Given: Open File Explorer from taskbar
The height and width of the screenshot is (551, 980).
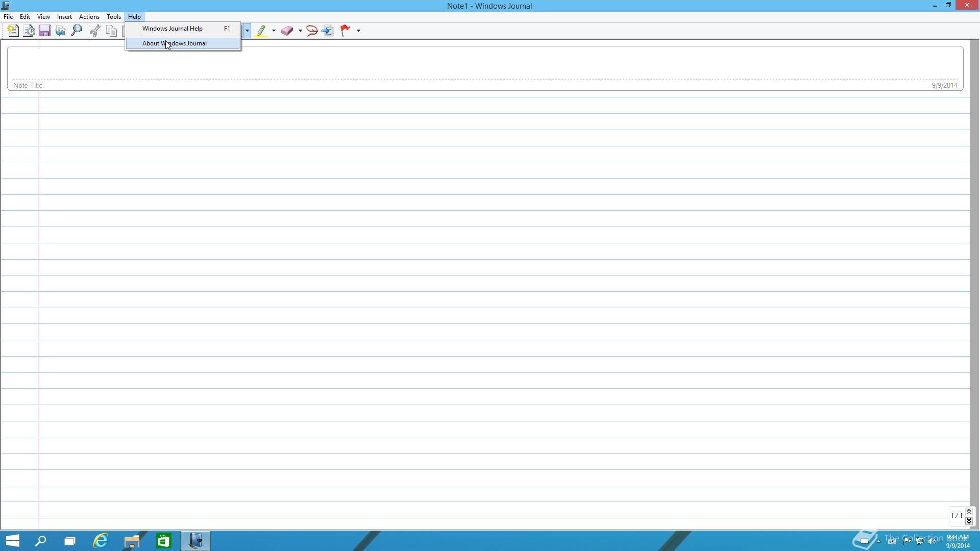Looking at the screenshot, I should (132, 541).
